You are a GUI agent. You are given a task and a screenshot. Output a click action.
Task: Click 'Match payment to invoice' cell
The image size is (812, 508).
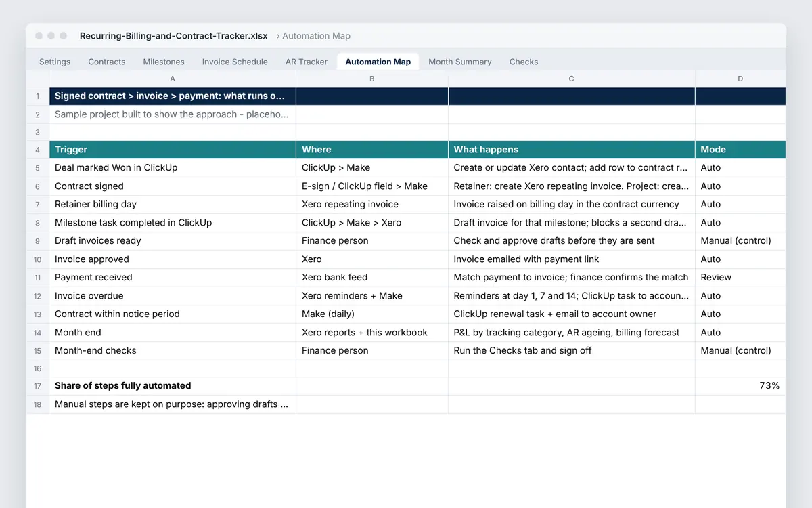(572, 278)
